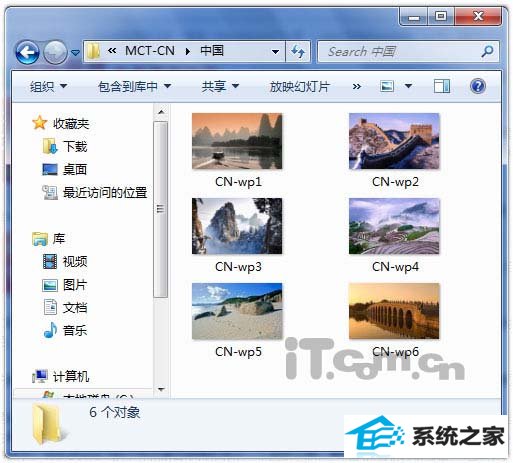The width and height of the screenshot is (513, 463).
Task: Open the 包含到库中 dropdown menu
Action: (x=134, y=87)
